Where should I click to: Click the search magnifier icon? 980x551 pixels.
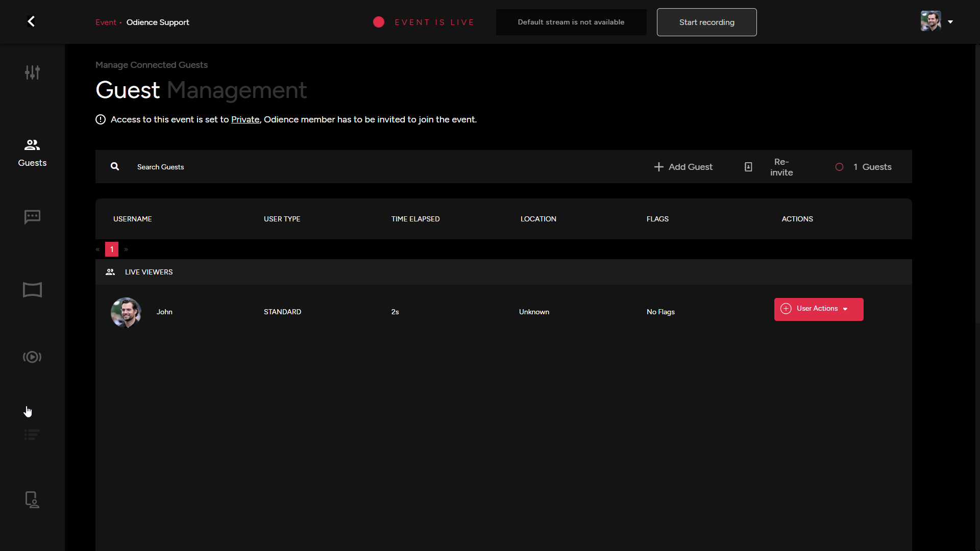tap(115, 167)
